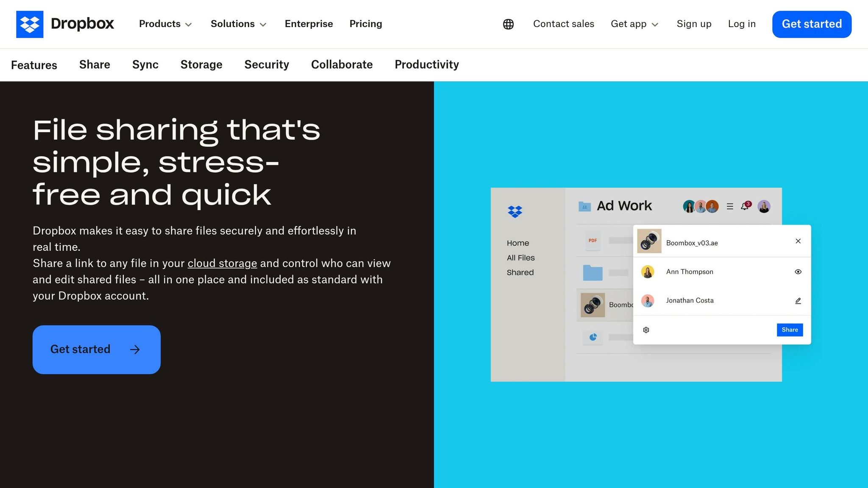Viewport: 868px width, 488px height.
Task: Click the Dropbox logo in the header
Action: pos(65,24)
